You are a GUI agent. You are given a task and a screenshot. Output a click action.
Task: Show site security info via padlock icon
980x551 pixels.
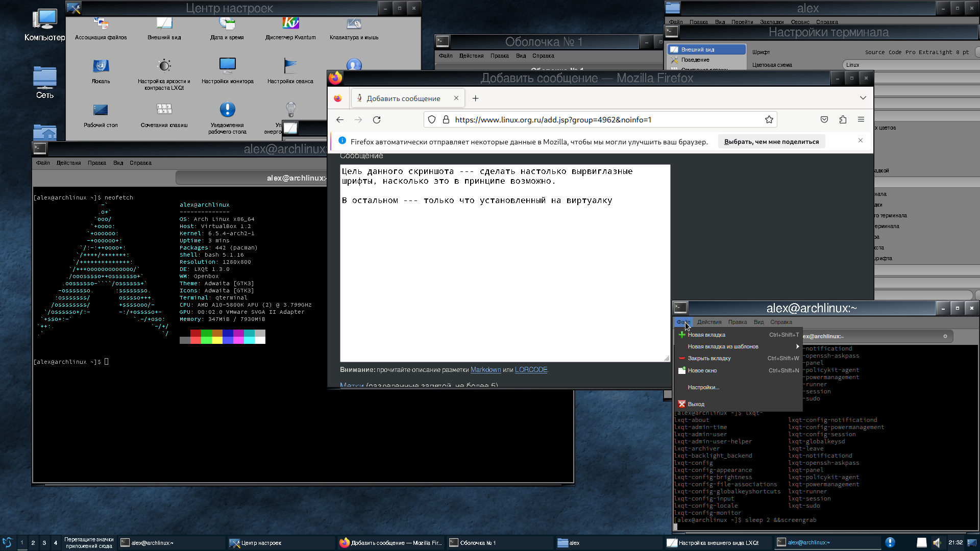[446, 119]
